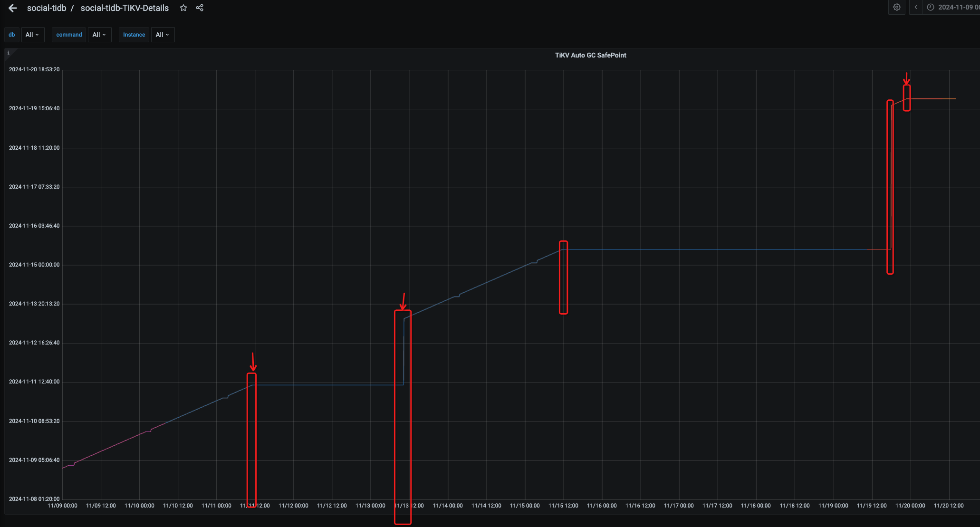The image size is (980, 527).
Task: Click the panel info 'i' icon
Action: pos(8,53)
